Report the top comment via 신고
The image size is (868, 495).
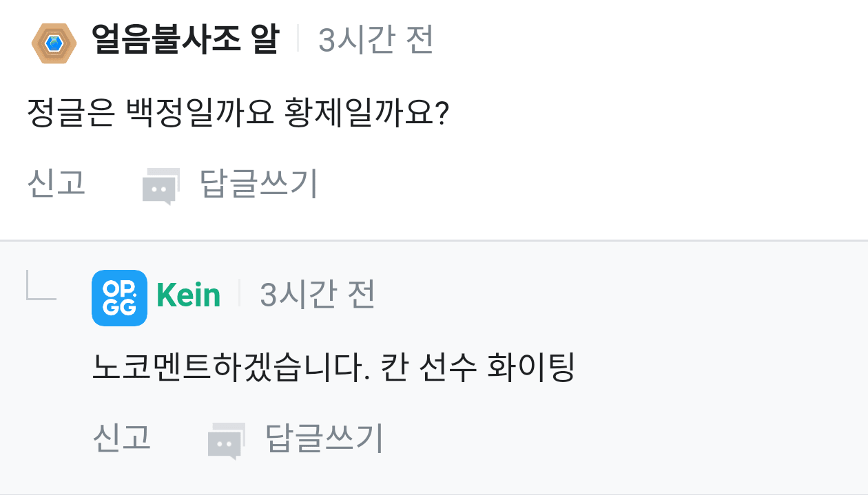tap(56, 183)
